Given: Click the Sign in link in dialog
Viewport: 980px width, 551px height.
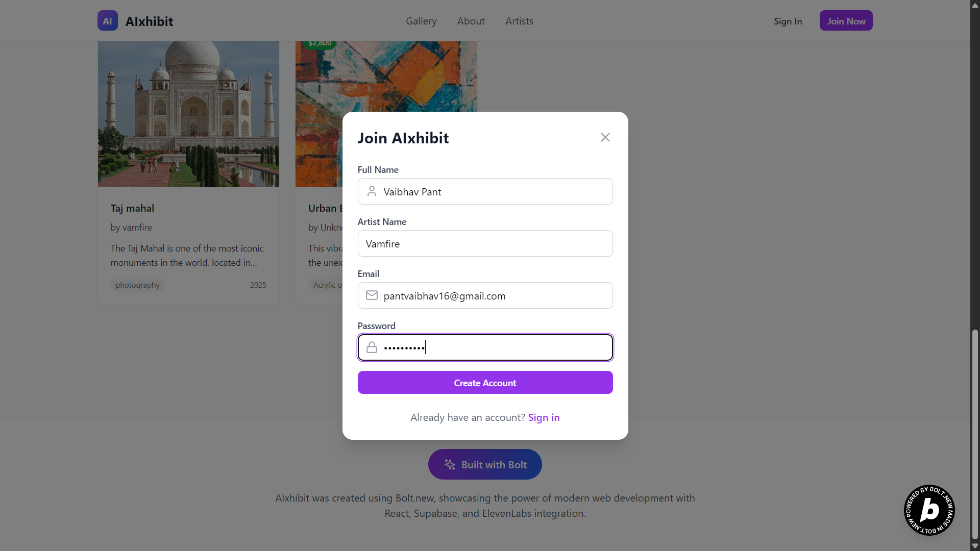Looking at the screenshot, I should tap(544, 417).
